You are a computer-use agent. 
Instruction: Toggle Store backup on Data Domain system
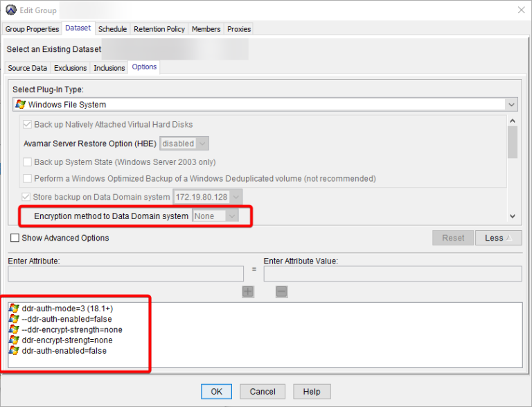pyautogui.click(x=26, y=198)
